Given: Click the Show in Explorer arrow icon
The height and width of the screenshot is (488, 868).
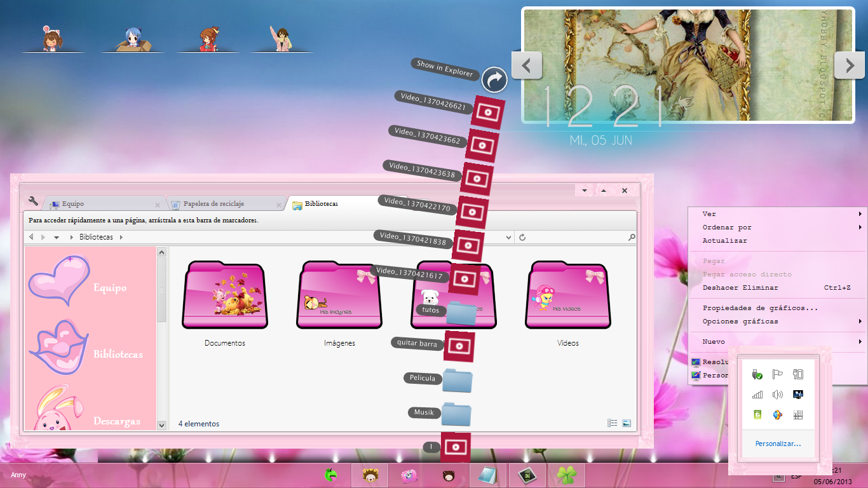Looking at the screenshot, I should 494,80.
